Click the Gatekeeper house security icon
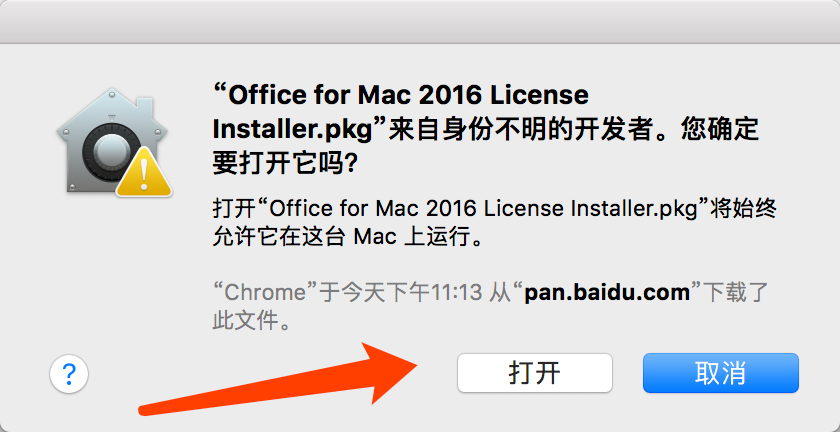This screenshot has height=432, width=840. [x=112, y=141]
